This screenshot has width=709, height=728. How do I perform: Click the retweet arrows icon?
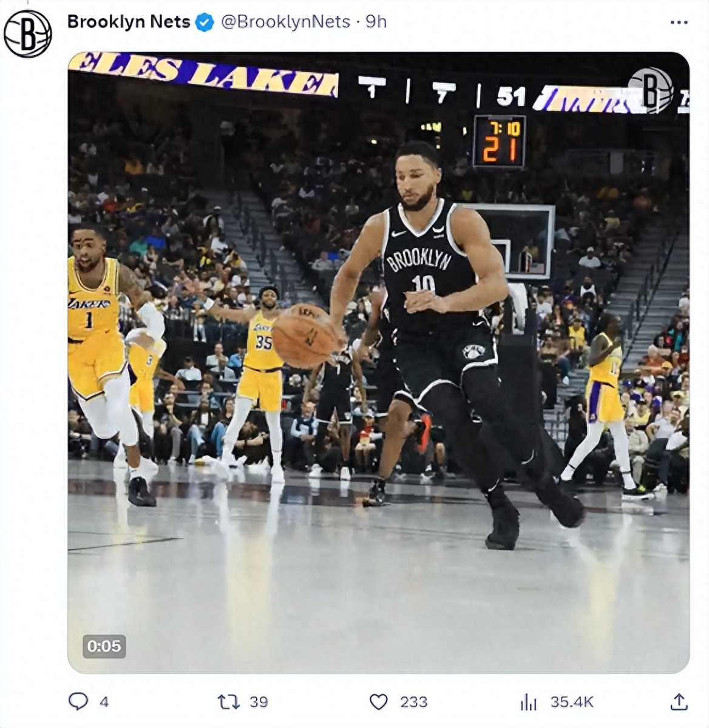coord(228,702)
